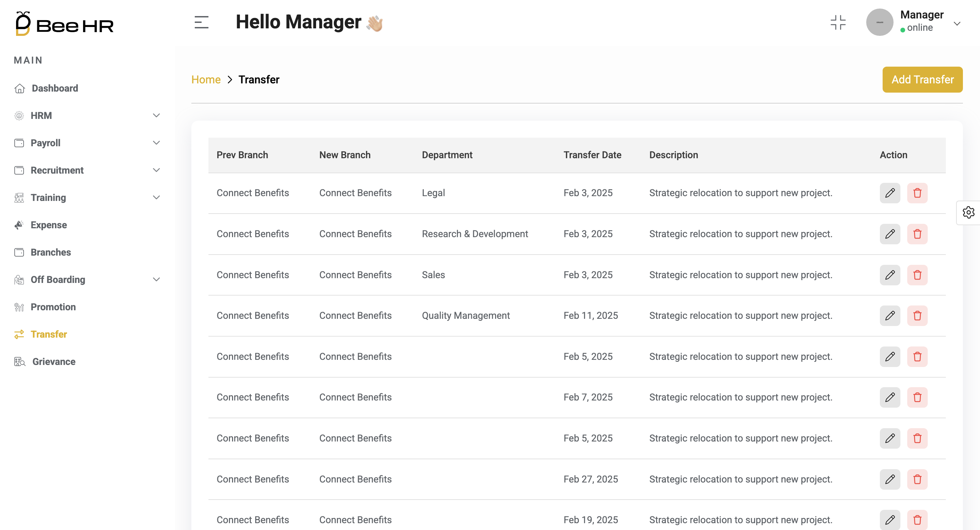Select the Expense megaphone icon in sidebar
The image size is (980, 530).
[19, 225]
